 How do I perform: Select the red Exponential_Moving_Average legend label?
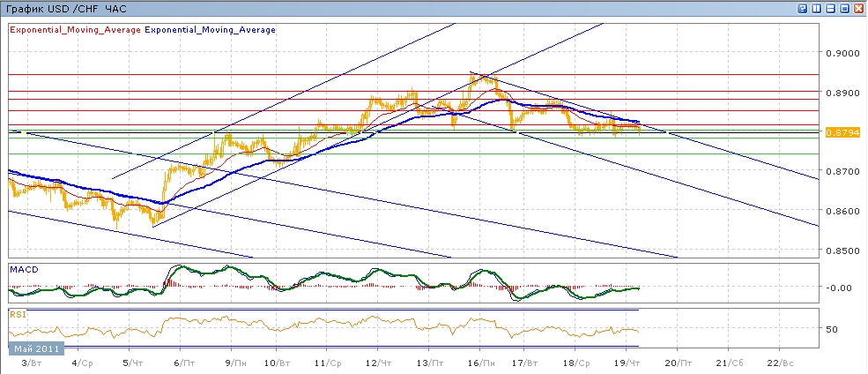[x=75, y=30]
